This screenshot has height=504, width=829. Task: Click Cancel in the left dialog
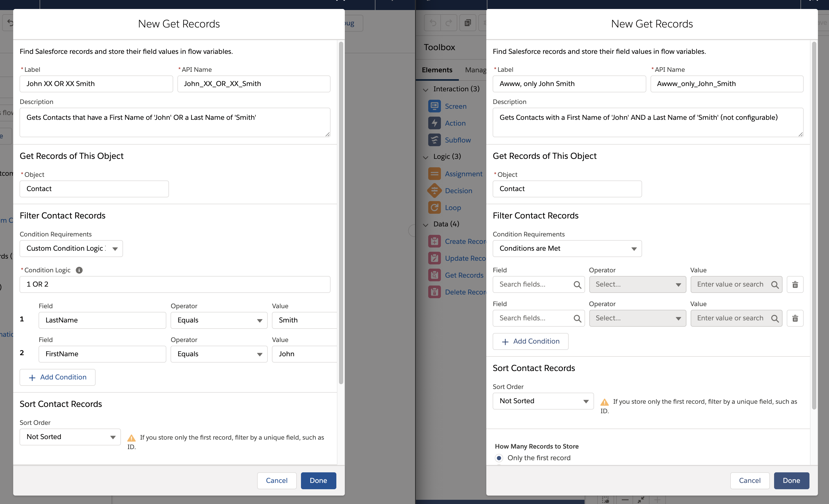(x=277, y=481)
